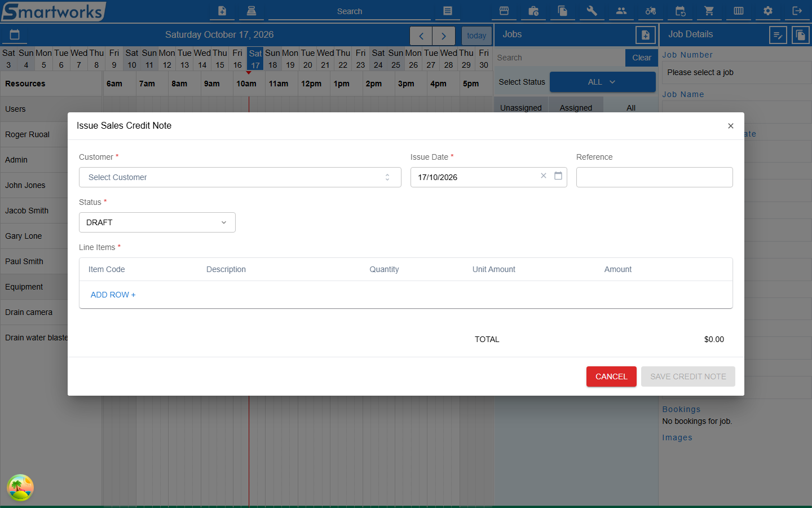Close the Issue Sales Credit Note dialog

pos(731,126)
